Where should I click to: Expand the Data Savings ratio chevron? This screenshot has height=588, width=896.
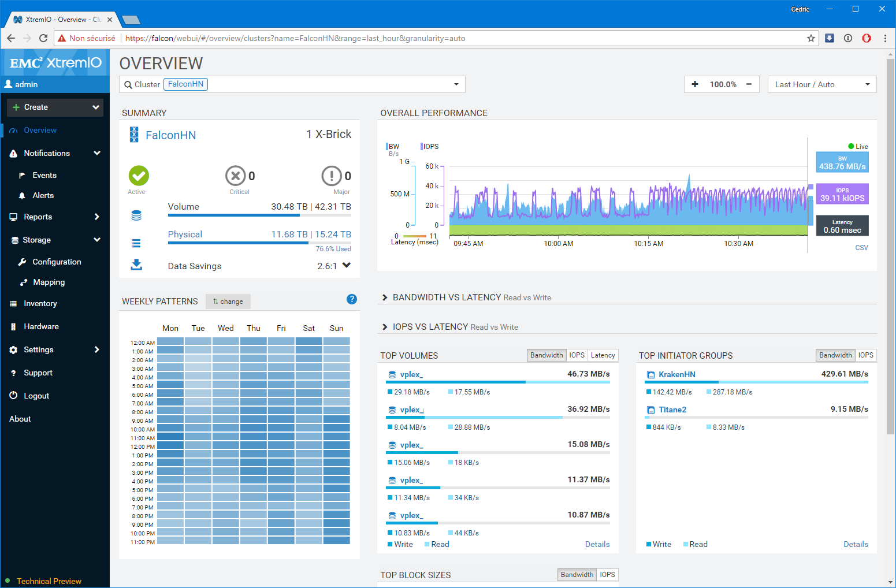coord(347,266)
